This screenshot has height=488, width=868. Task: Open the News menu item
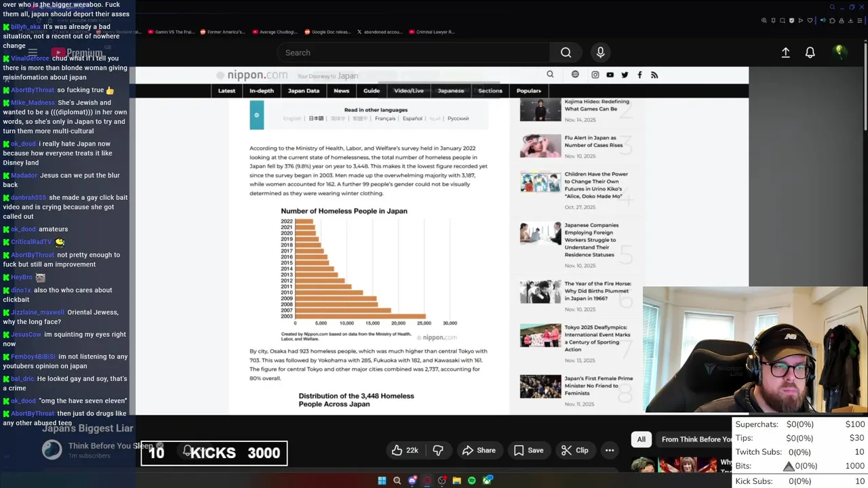(x=342, y=90)
